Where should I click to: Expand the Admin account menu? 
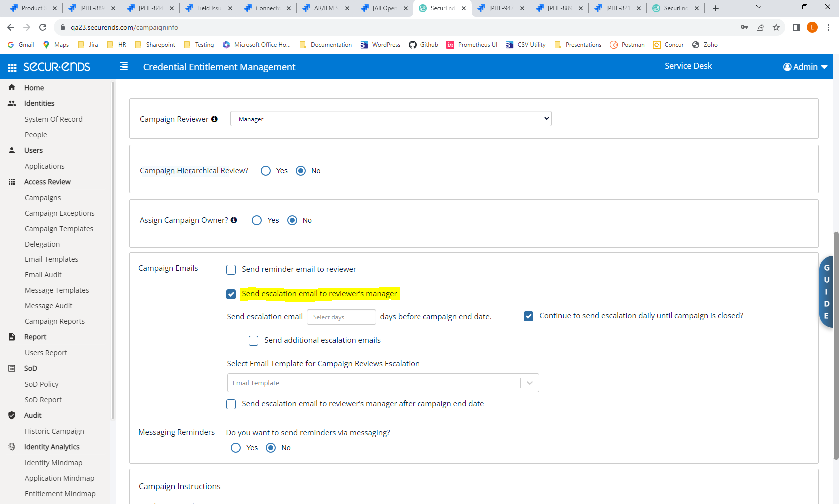[x=805, y=66]
